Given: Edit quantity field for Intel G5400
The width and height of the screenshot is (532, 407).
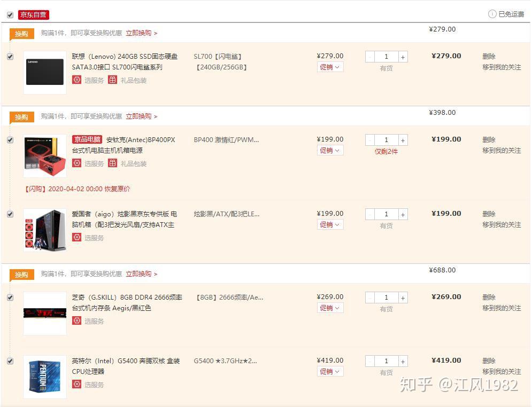Looking at the screenshot, I should pyautogui.click(x=387, y=362).
